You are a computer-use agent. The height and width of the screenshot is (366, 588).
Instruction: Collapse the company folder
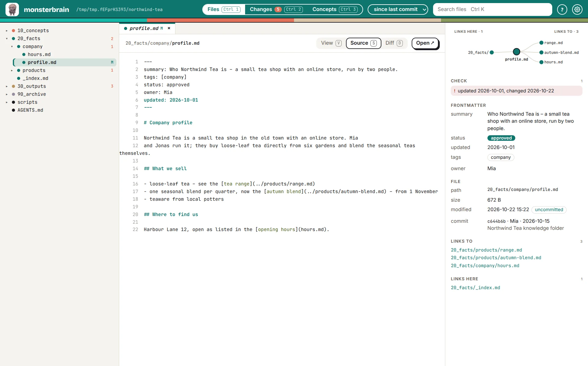(x=12, y=47)
